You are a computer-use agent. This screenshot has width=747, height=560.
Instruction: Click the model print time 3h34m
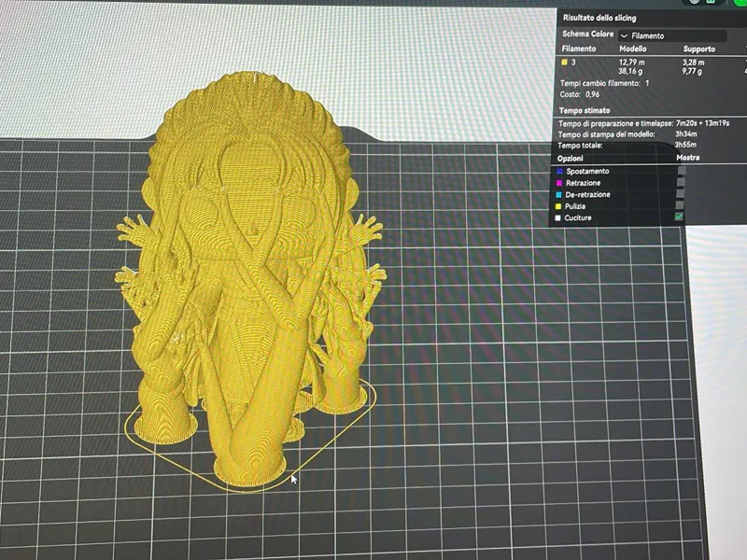point(685,133)
